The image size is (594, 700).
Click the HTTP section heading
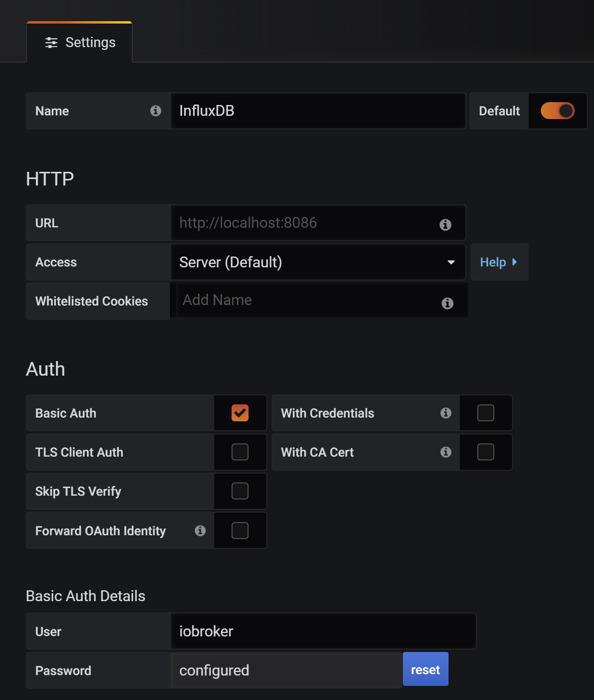point(50,179)
